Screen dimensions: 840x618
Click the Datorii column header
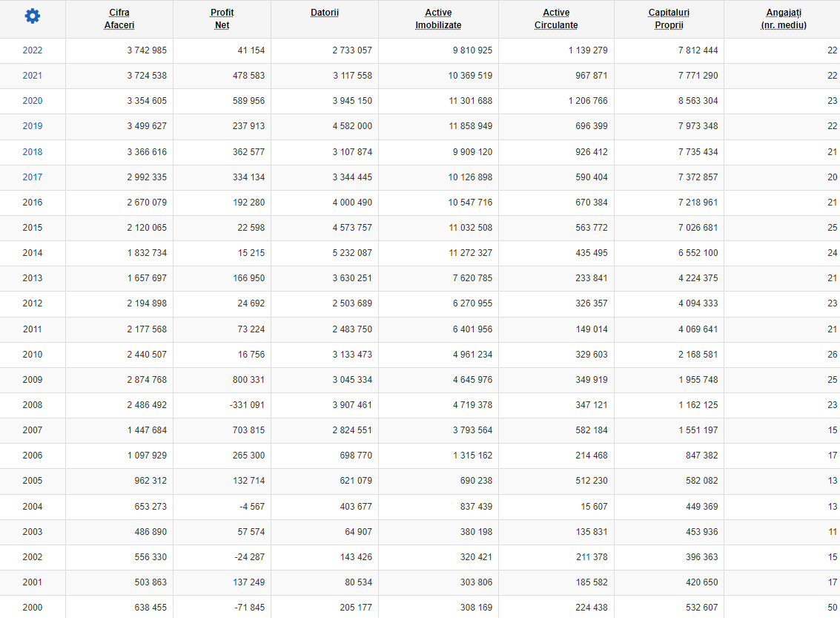point(325,13)
